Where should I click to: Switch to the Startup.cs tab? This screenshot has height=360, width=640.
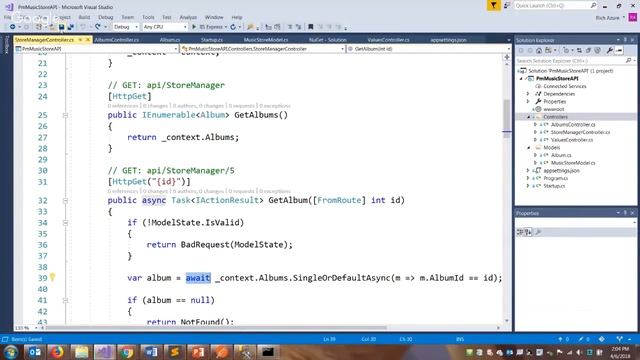click(212, 40)
